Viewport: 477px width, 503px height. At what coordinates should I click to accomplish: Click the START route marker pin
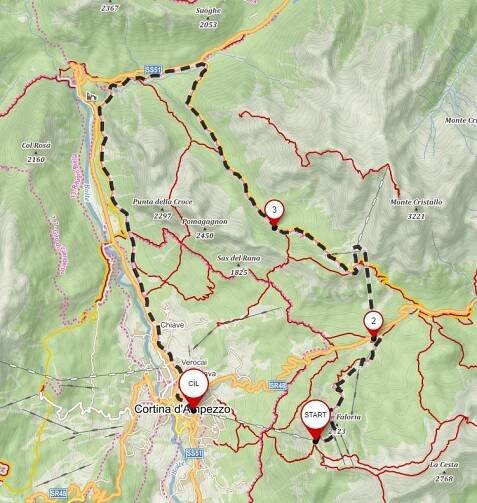(x=315, y=421)
